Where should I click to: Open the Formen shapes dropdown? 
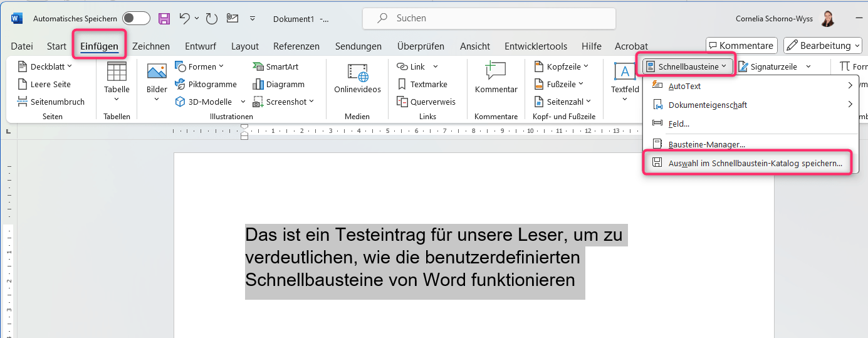pos(199,66)
